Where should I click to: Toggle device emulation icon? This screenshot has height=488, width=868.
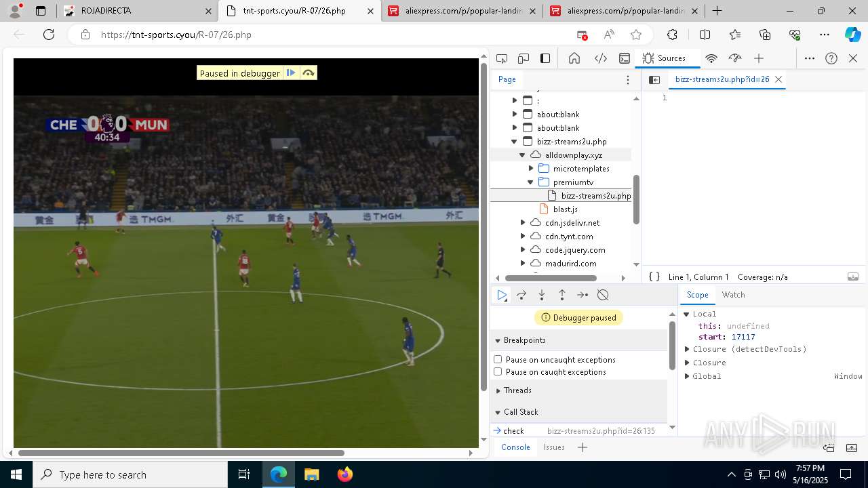(524, 58)
